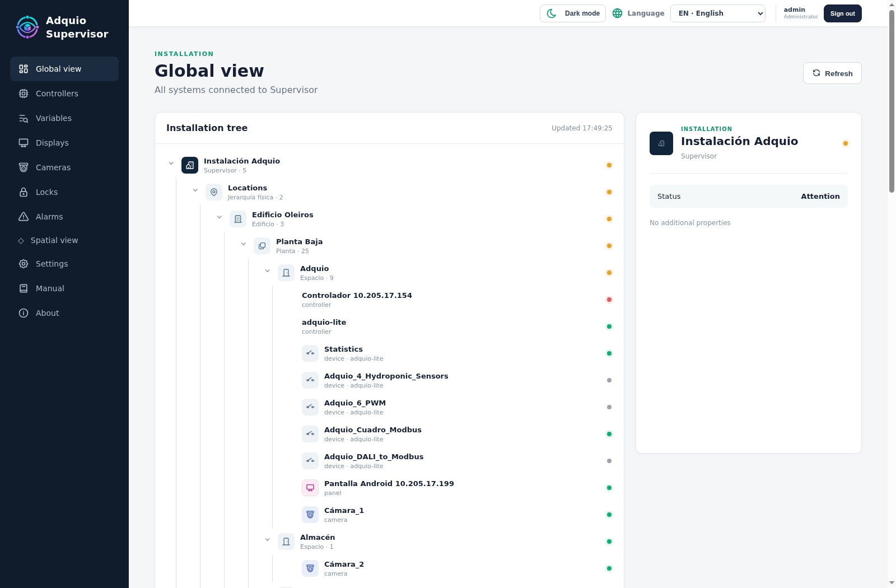Screen dimensions: 896x588
Task: Click the Statistics device icon
Action: tap(310, 353)
